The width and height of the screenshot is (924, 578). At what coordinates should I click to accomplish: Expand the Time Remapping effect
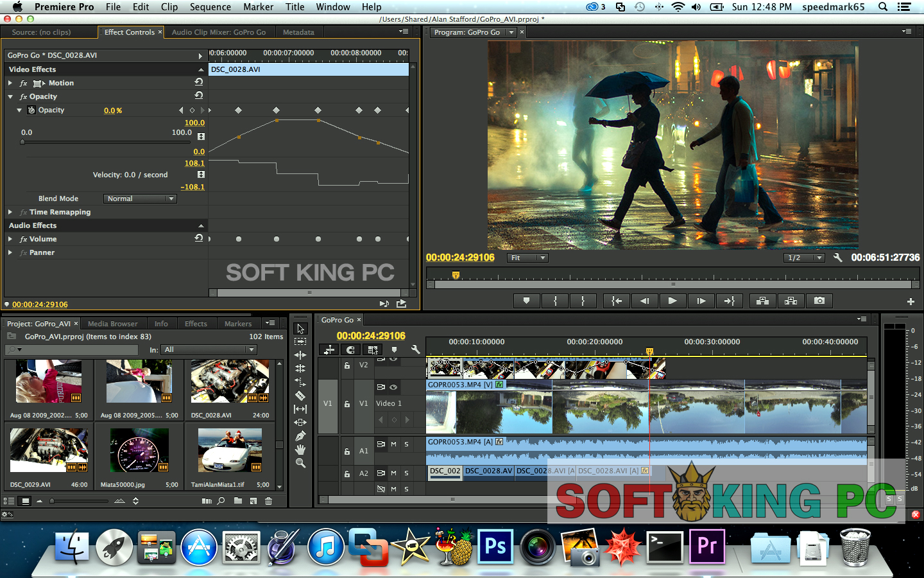click(x=10, y=212)
